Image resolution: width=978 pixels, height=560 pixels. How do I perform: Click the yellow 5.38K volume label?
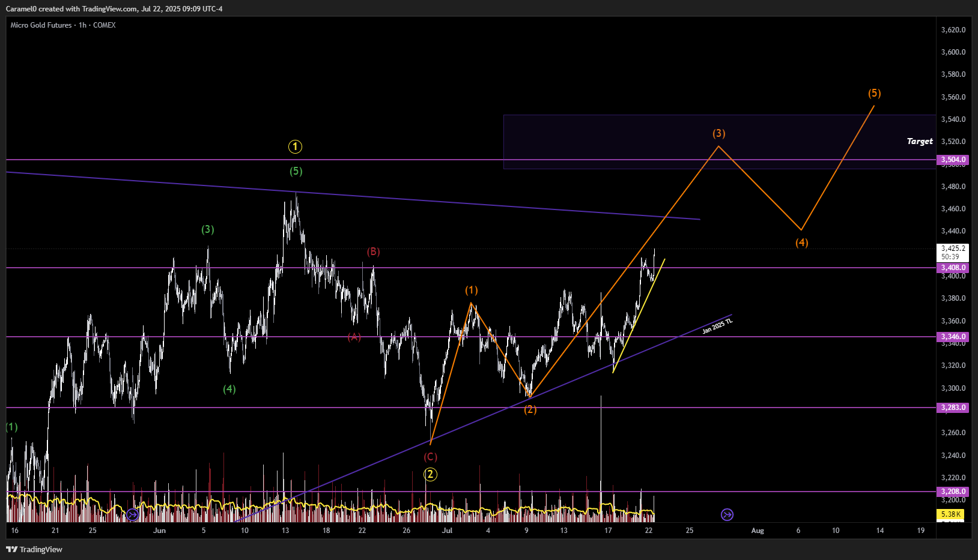tap(950, 514)
